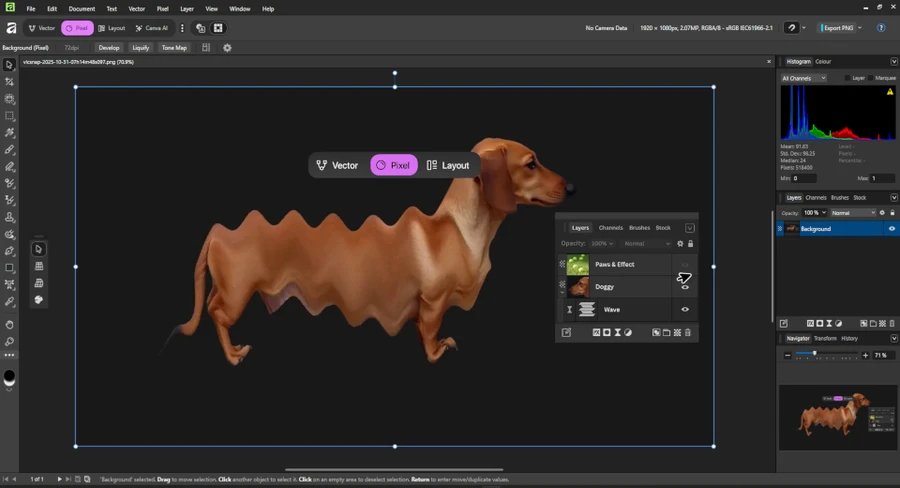Screen dimensions: 900x488
Task: Open the All Channels dropdown
Action: (803, 77)
